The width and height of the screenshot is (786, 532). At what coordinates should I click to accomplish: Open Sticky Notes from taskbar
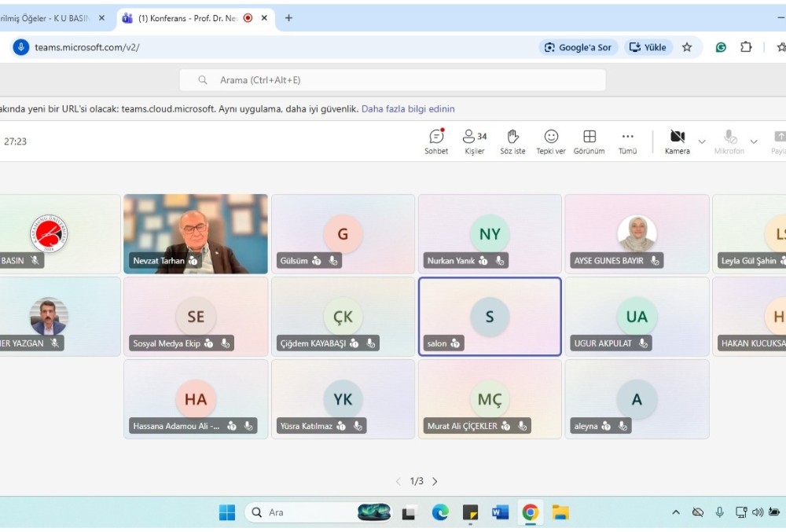point(470,512)
